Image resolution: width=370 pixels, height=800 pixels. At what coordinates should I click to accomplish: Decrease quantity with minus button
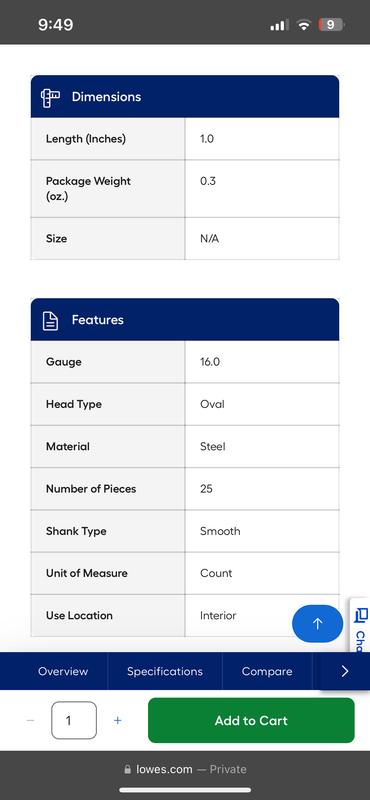pyautogui.click(x=31, y=720)
